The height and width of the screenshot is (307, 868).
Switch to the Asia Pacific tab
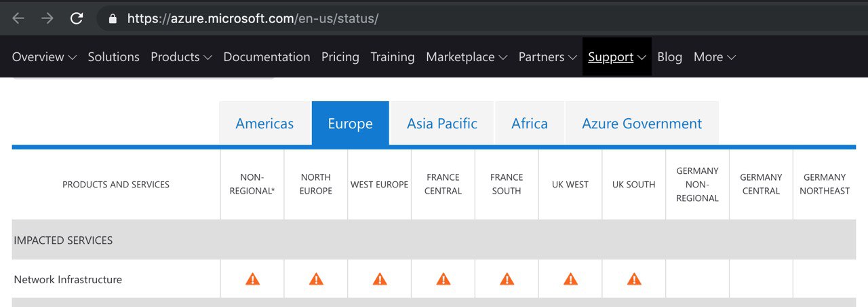point(442,123)
